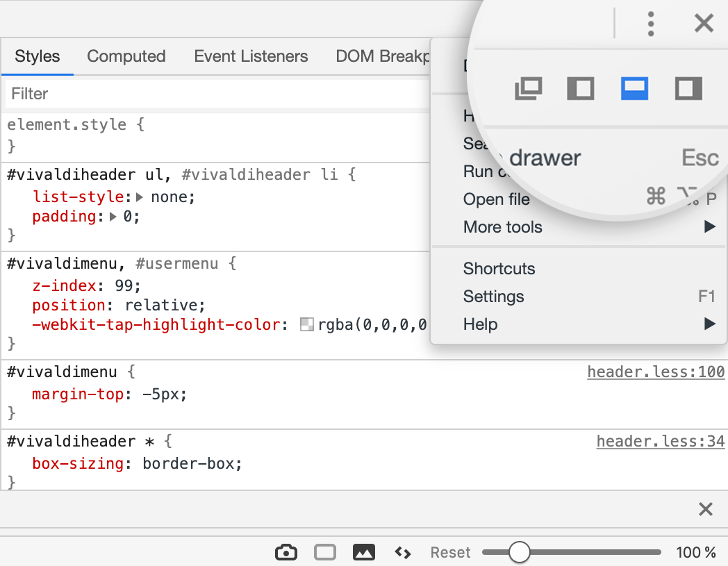The width and height of the screenshot is (728, 566).
Task: Click the box-sizing property name
Action: pyautogui.click(x=78, y=463)
